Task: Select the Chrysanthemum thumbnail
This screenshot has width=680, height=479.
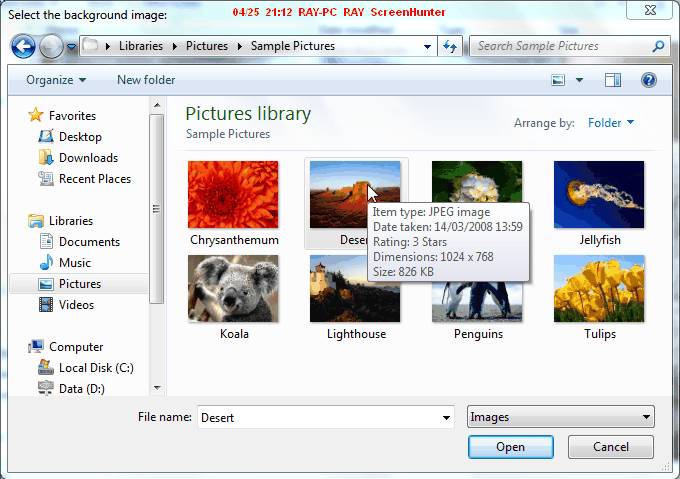Action: pyautogui.click(x=233, y=195)
